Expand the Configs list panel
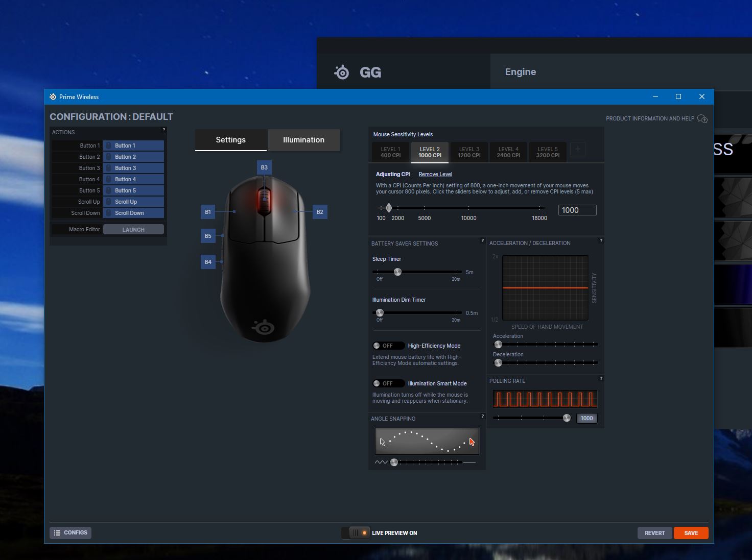752x560 pixels. tap(70, 533)
